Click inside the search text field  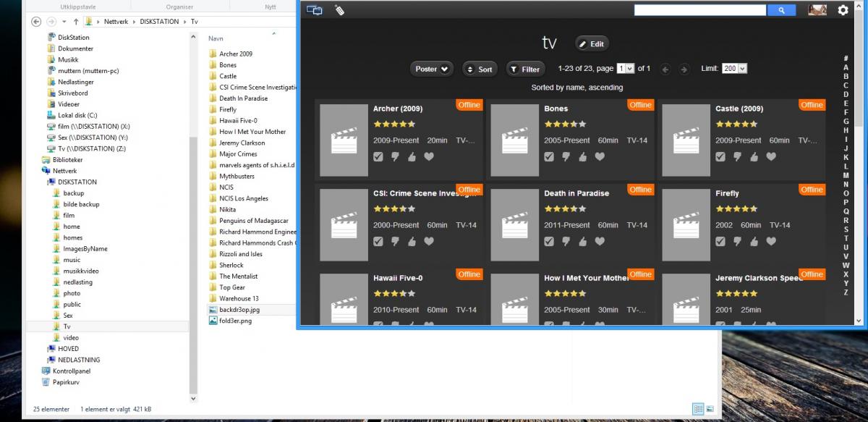[699, 10]
